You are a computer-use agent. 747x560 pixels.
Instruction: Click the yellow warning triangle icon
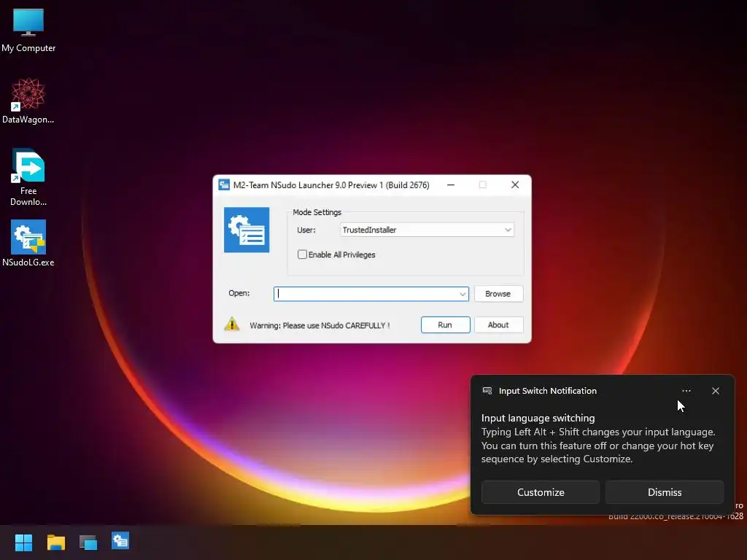(232, 324)
